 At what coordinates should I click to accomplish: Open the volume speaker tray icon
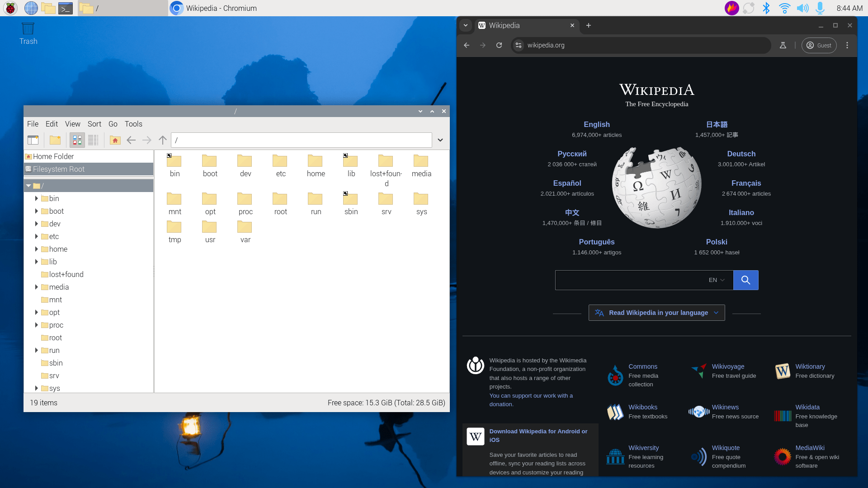point(802,8)
